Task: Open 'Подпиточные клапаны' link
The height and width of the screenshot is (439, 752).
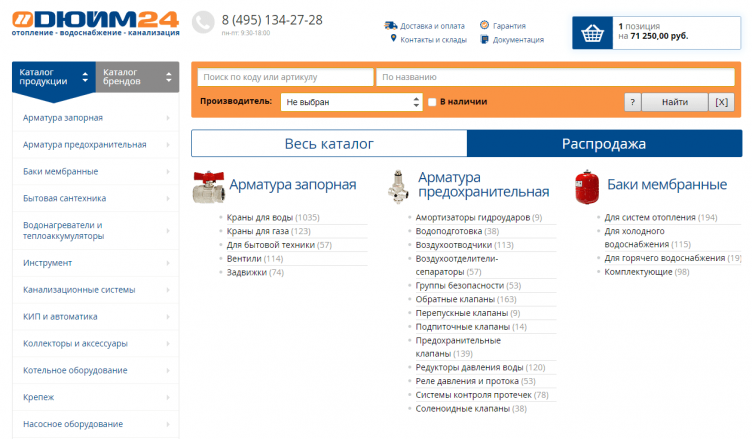Action: click(462, 327)
